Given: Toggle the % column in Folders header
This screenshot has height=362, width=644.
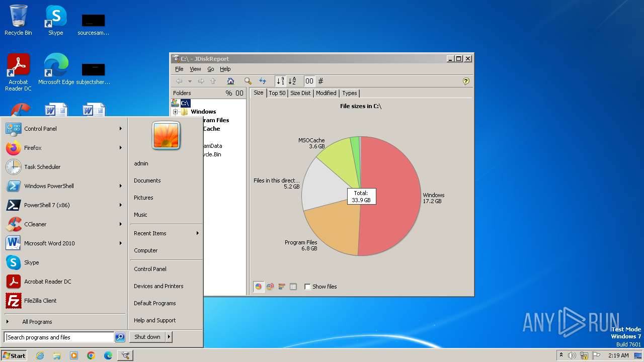Looking at the screenshot, I should click(x=229, y=93).
